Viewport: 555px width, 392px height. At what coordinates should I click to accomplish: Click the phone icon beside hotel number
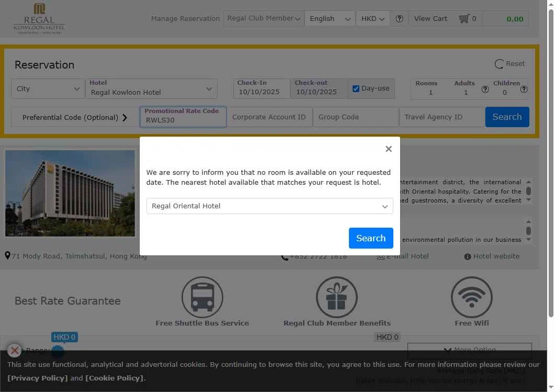[x=285, y=257]
